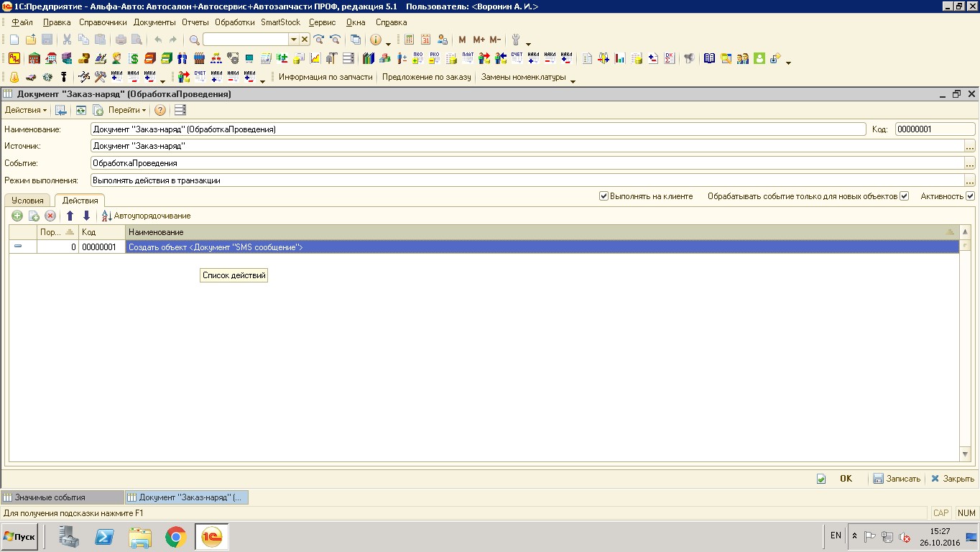Click the Cut scissors icon
Screen dimensions: 980x552
(x=67, y=40)
